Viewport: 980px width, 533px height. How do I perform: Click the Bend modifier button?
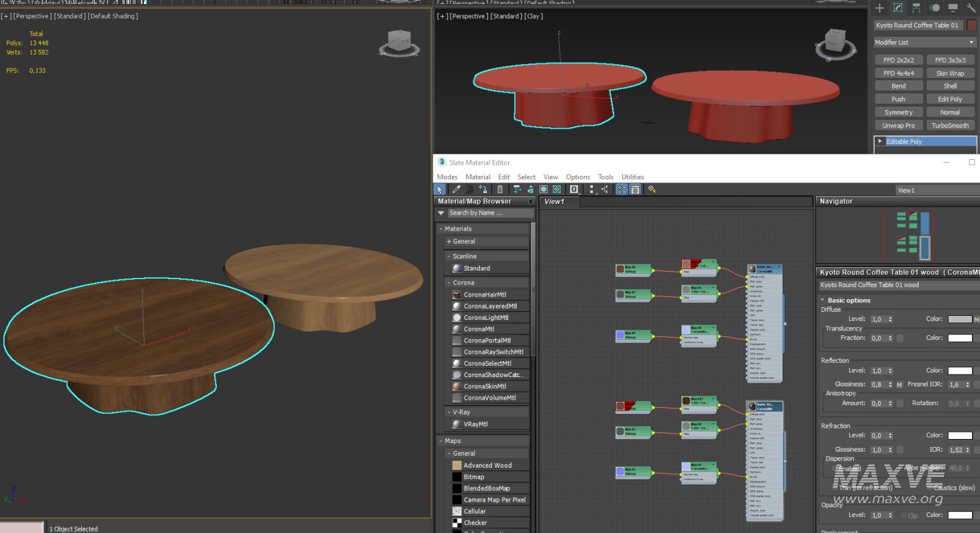(899, 85)
